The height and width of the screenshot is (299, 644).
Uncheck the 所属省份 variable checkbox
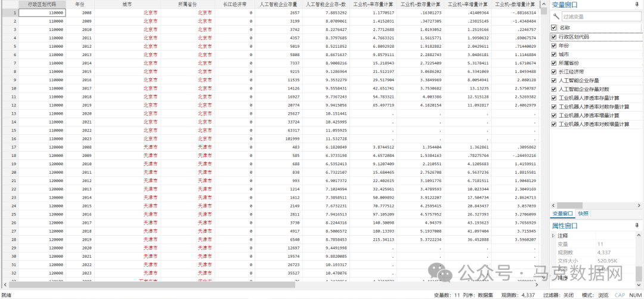[553, 63]
